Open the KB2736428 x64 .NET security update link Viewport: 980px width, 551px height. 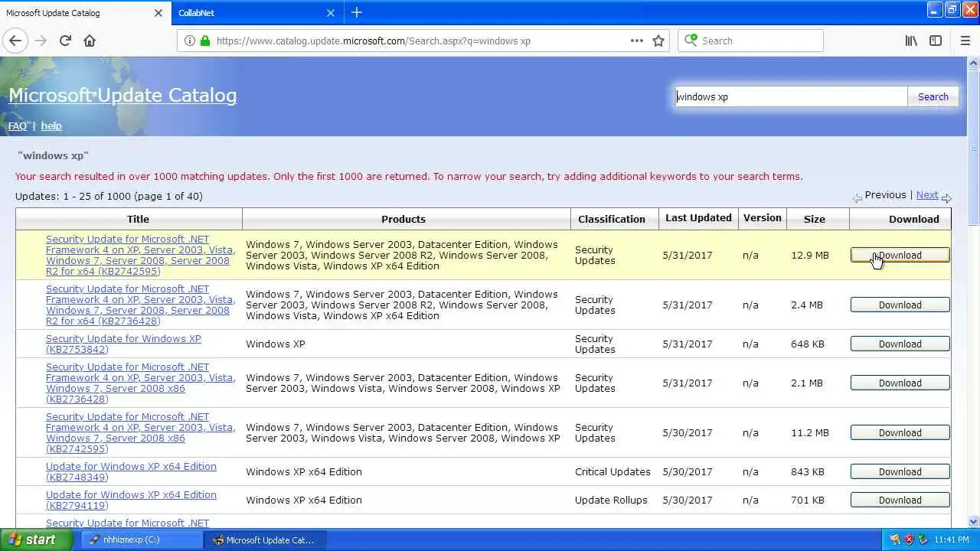tap(141, 305)
